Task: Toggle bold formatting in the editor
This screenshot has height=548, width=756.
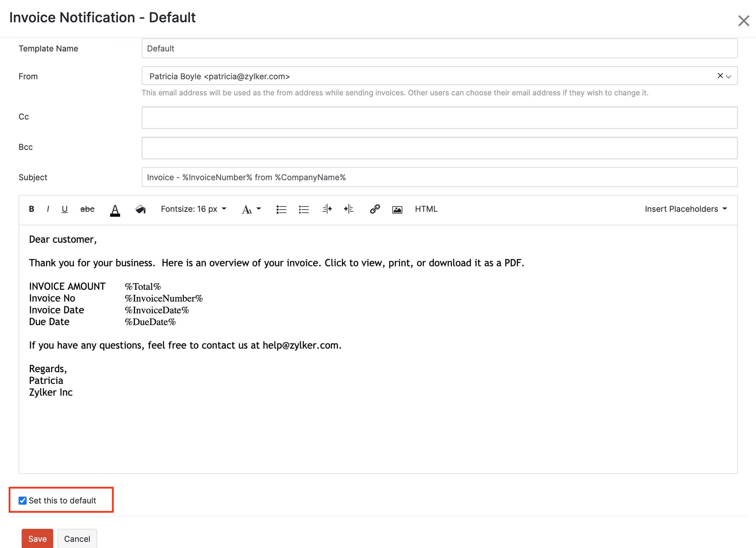Action: click(x=32, y=209)
